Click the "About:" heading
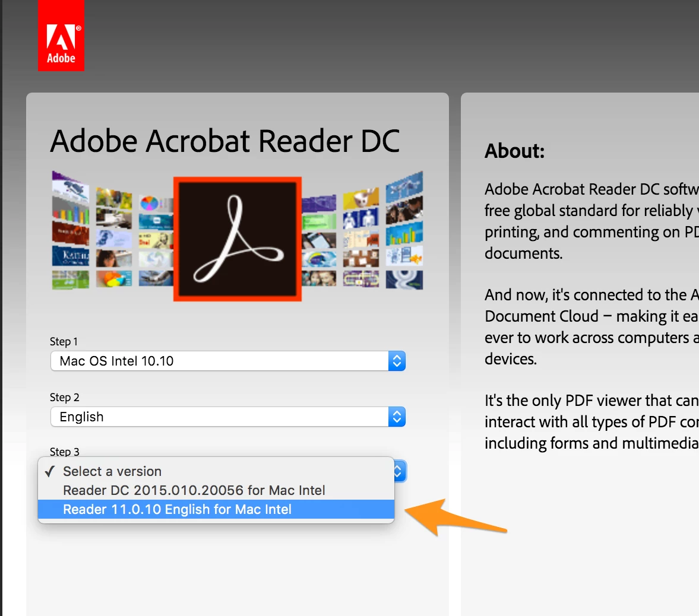 pos(514,151)
